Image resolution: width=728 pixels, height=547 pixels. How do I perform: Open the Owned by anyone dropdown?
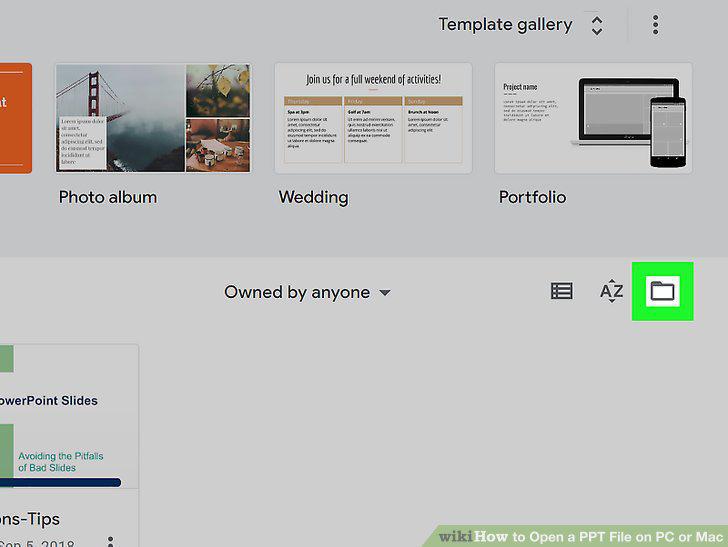tap(307, 293)
